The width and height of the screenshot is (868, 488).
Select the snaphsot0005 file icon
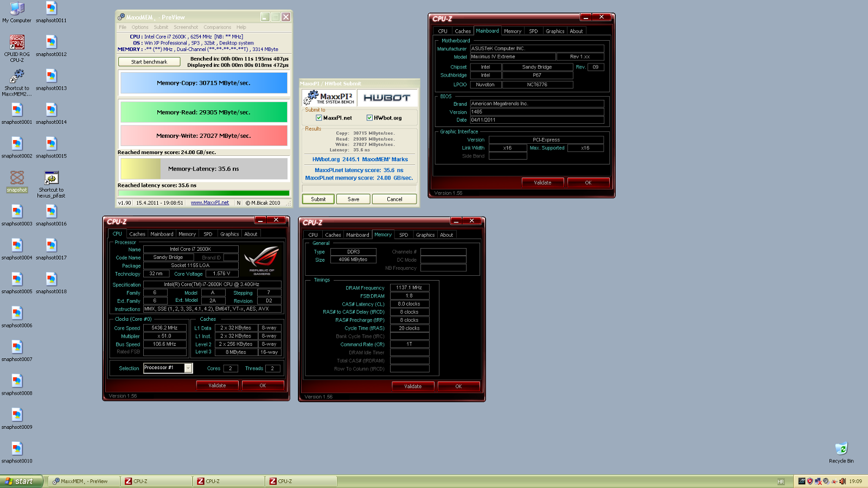tap(17, 283)
